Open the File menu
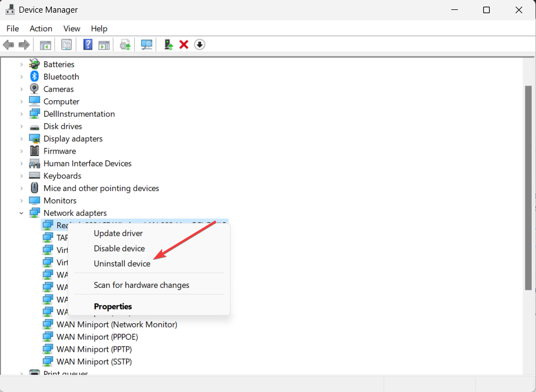Viewport: 536px width, 392px height. tap(13, 29)
